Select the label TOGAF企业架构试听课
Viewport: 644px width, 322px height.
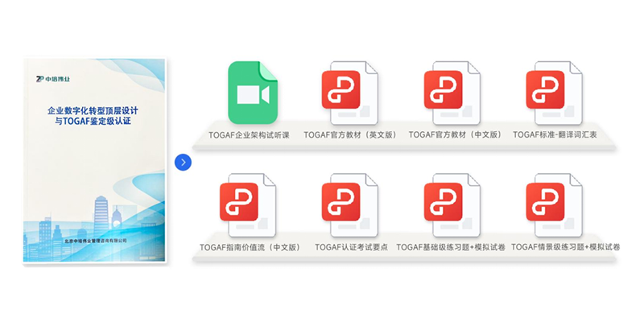pos(249,134)
